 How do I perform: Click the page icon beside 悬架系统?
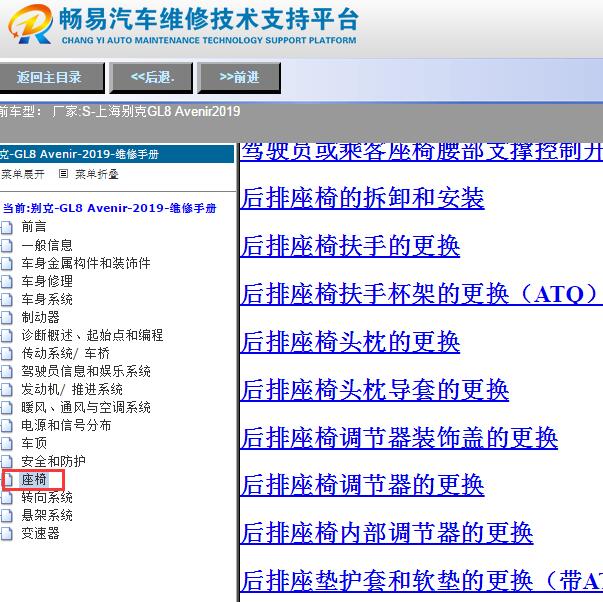6,515
